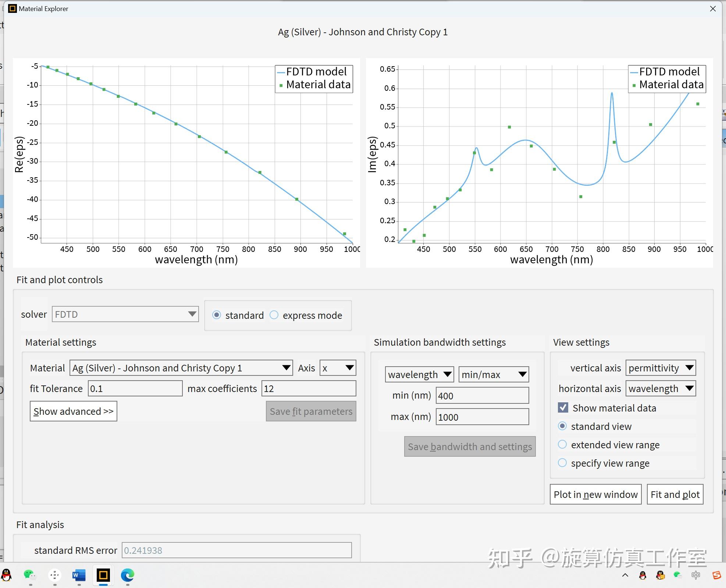The height and width of the screenshot is (588, 726).
Task: Select the express mode radio button
Action: tap(274, 315)
